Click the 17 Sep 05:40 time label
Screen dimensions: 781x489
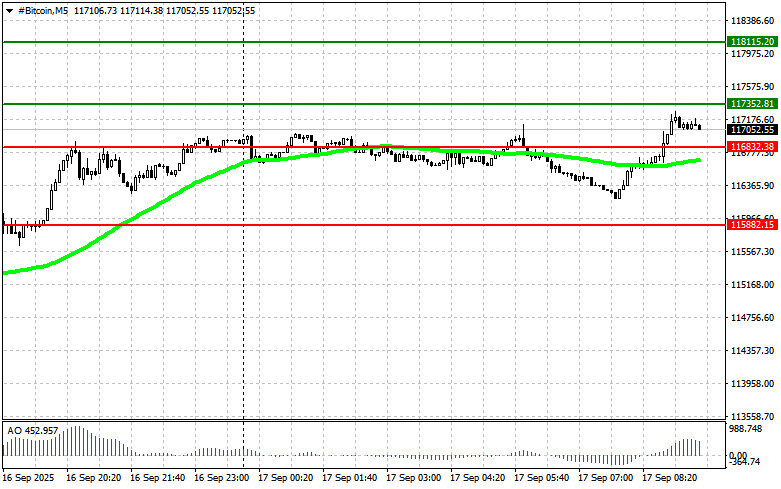coord(543,479)
